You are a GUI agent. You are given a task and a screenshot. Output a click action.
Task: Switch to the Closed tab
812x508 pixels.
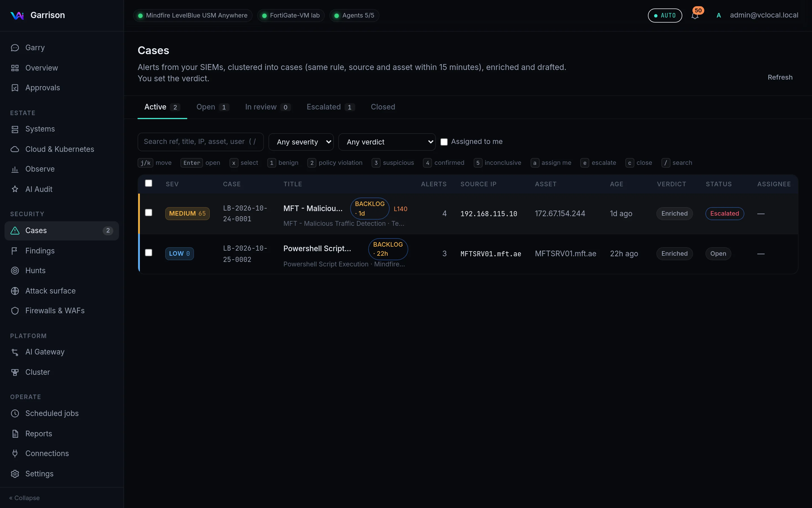click(383, 107)
